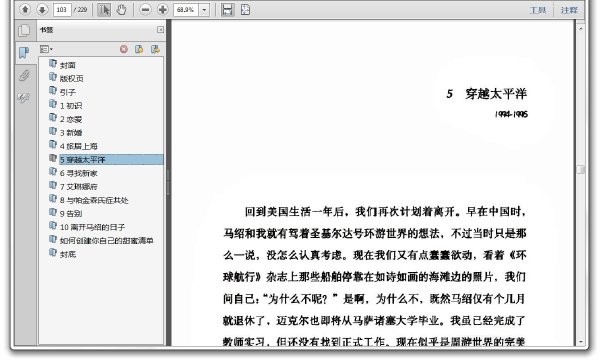Toggle the bookmarks panel icon
The height and width of the screenshot is (360, 600).
(x=24, y=52)
